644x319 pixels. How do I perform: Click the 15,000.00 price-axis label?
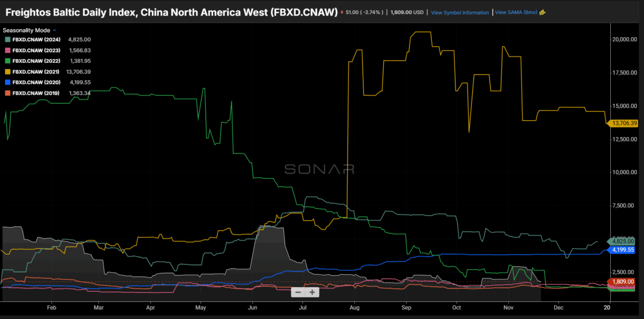click(x=624, y=106)
